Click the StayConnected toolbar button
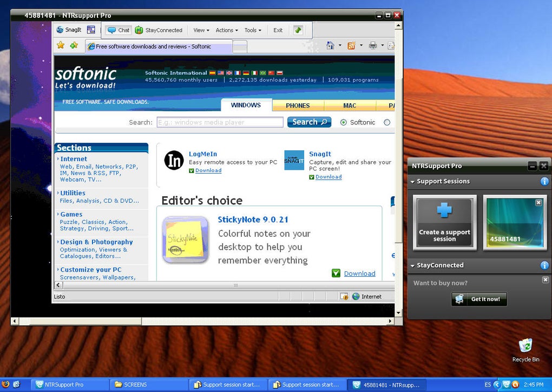The height and width of the screenshot is (392, 552). pyautogui.click(x=159, y=30)
